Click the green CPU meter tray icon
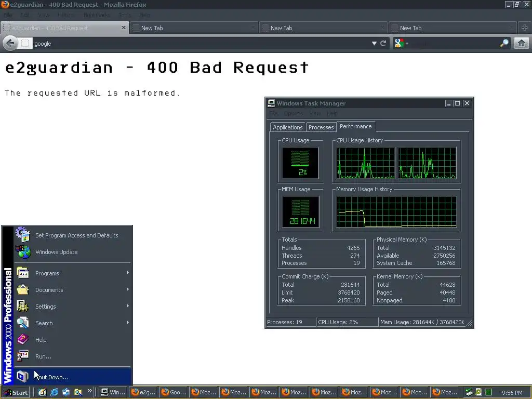The height and width of the screenshot is (399, 532). pos(488,392)
